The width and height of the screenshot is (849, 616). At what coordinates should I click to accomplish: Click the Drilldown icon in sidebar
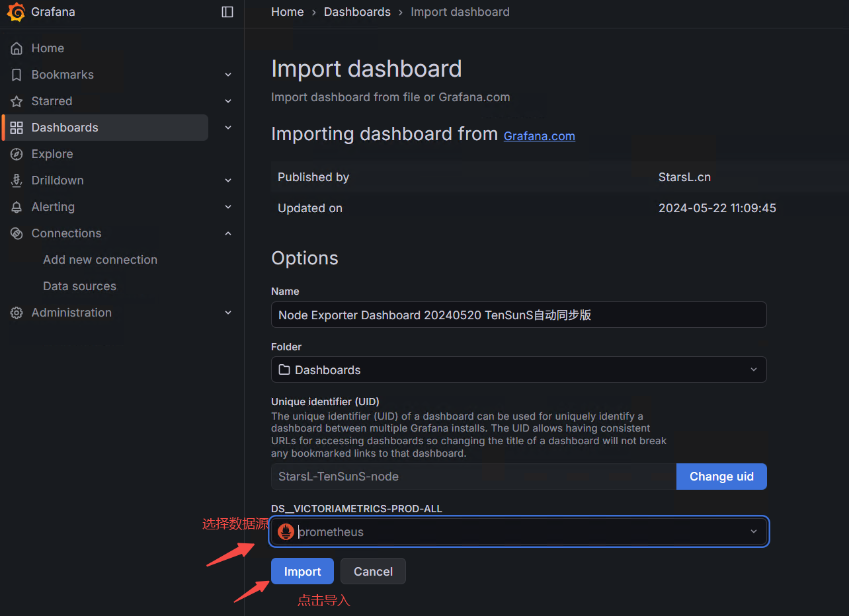coord(17,180)
